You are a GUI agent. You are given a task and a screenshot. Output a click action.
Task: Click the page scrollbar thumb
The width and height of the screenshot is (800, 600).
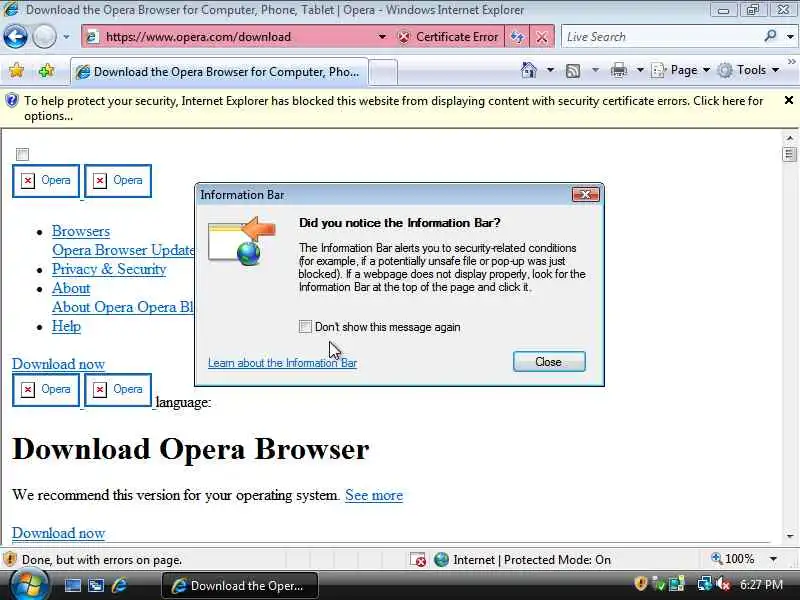790,154
